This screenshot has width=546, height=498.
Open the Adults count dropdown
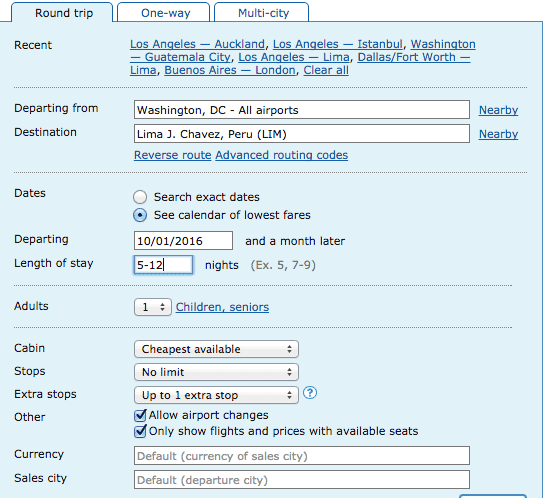click(153, 307)
